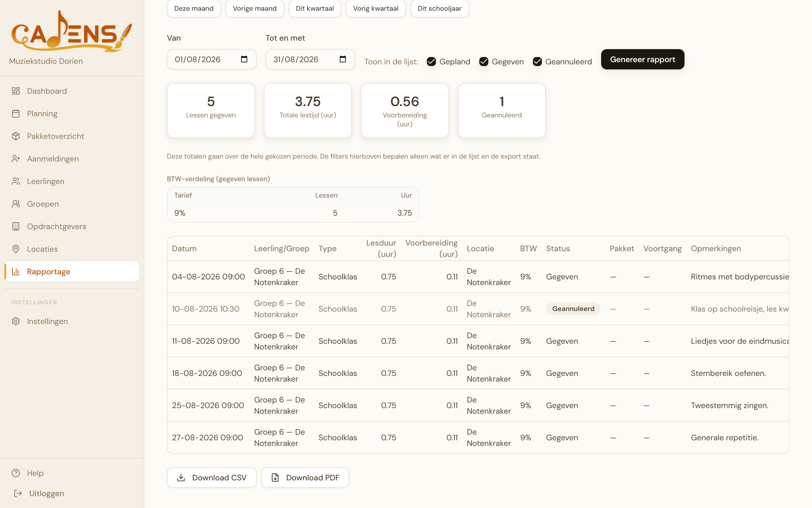Click the Aanmeldingen user-plus icon

tap(16, 159)
